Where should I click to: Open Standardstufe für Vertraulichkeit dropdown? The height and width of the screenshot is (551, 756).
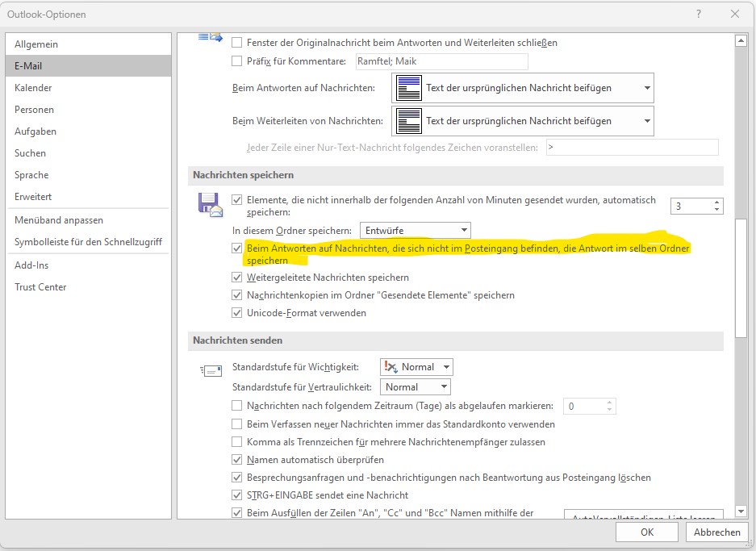416,387
